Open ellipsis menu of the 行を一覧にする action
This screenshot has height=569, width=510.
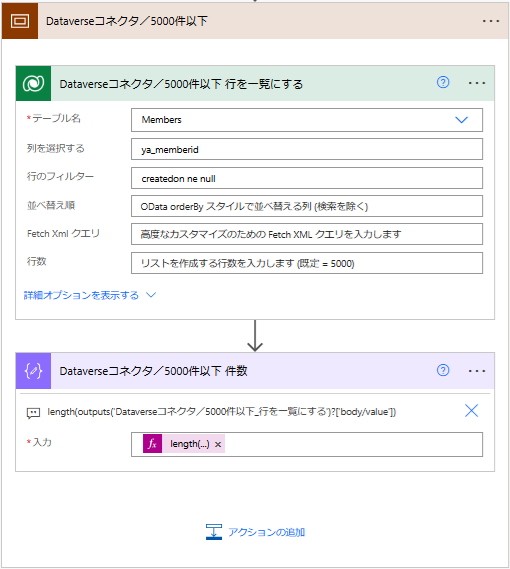(x=477, y=83)
